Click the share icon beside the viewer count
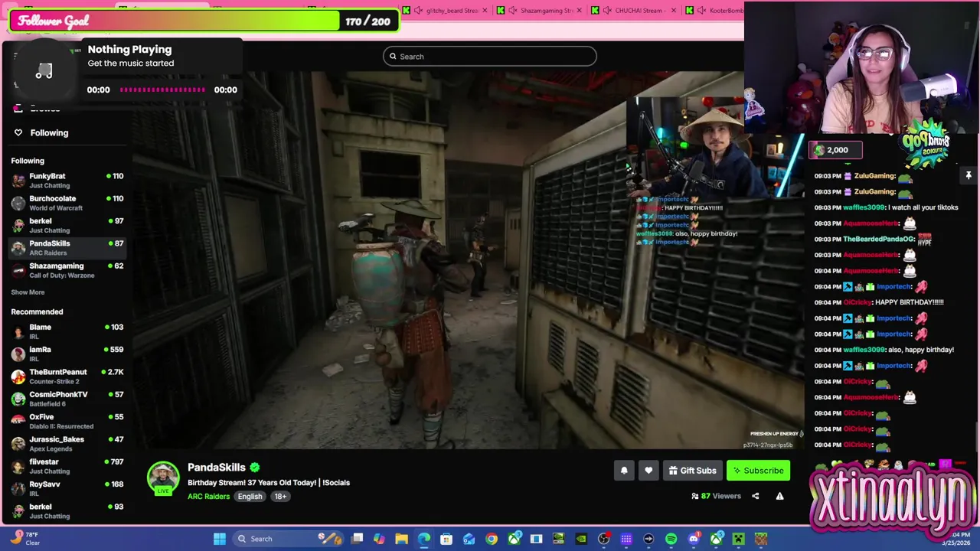 755,496
